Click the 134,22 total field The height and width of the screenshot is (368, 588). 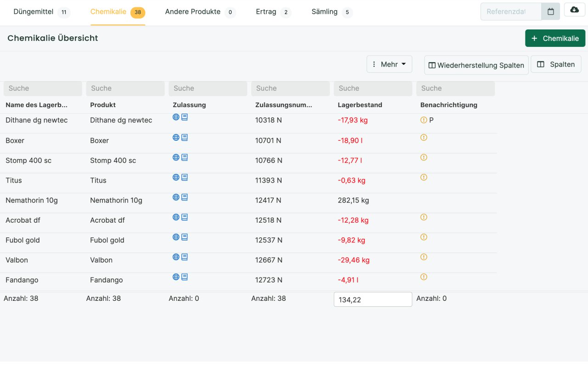click(373, 299)
